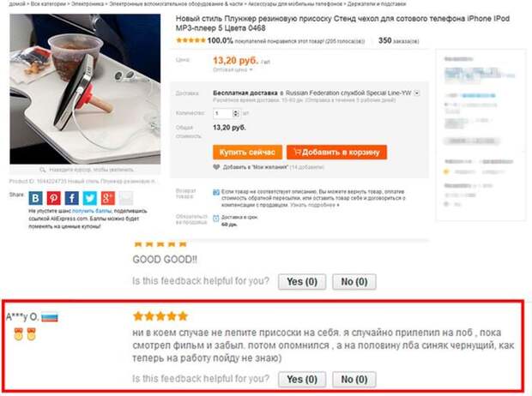Viewport: 532px width, 396px height.
Task: Vote Yes on the GOOD GOOD review
Action: tap(302, 282)
